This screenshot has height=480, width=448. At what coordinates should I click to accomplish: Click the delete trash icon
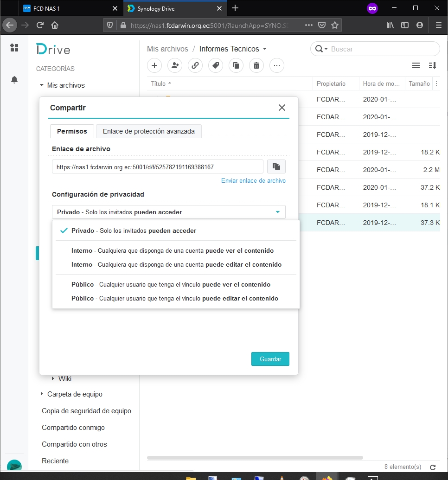256,65
